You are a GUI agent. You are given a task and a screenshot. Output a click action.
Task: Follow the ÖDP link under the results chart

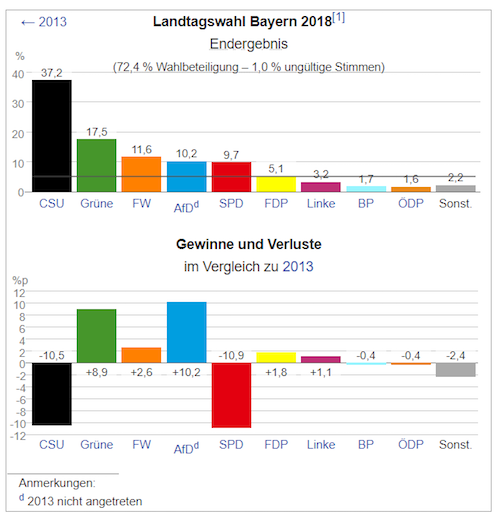[411, 203]
